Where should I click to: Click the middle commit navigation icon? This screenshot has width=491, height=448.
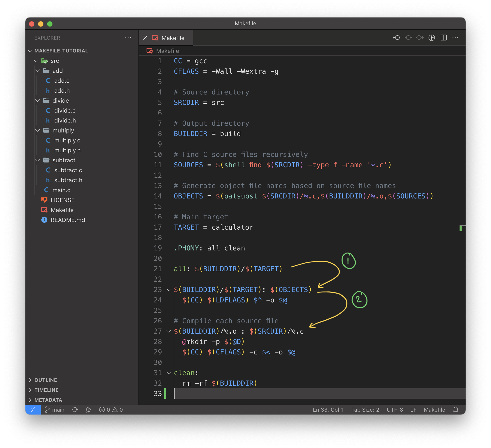click(x=408, y=38)
